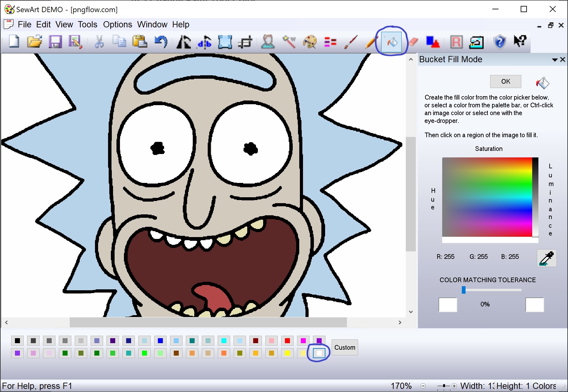Launch the image Wizard wand tool
The image size is (568, 392).
click(x=289, y=42)
